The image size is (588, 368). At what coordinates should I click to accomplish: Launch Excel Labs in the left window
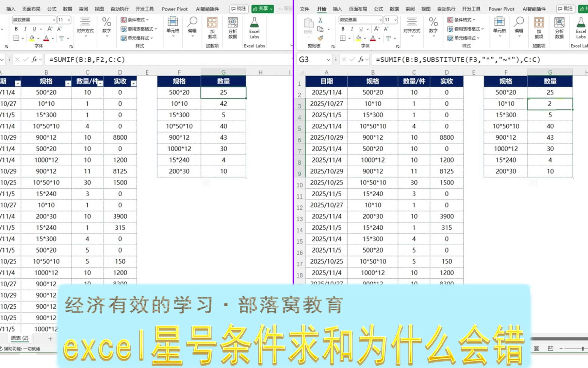[x=254, y=28]
